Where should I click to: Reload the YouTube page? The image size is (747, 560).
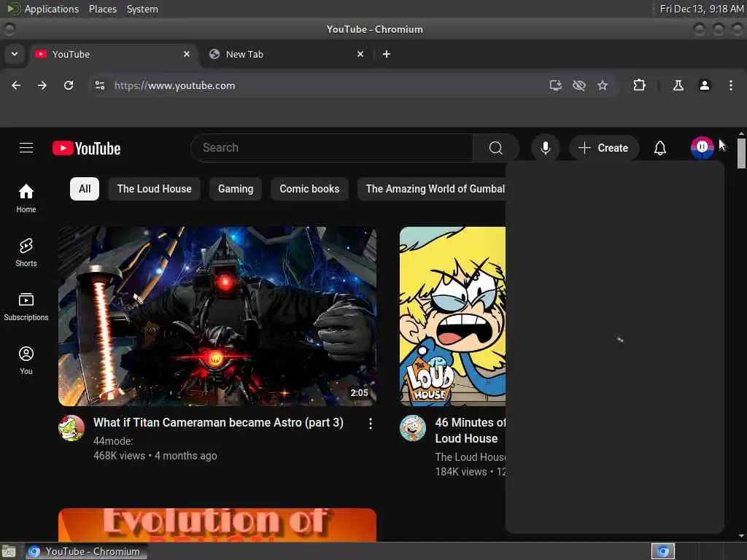point(69,85)
